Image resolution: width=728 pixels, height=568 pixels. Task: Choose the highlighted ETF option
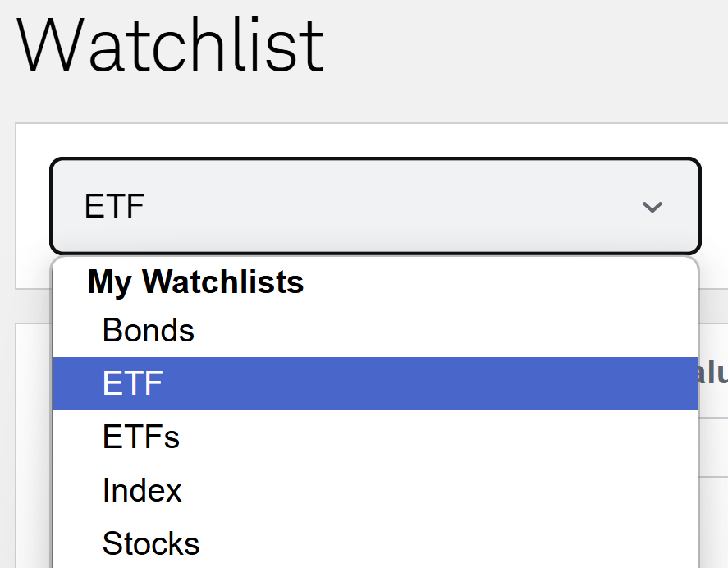tap(133, 384)
